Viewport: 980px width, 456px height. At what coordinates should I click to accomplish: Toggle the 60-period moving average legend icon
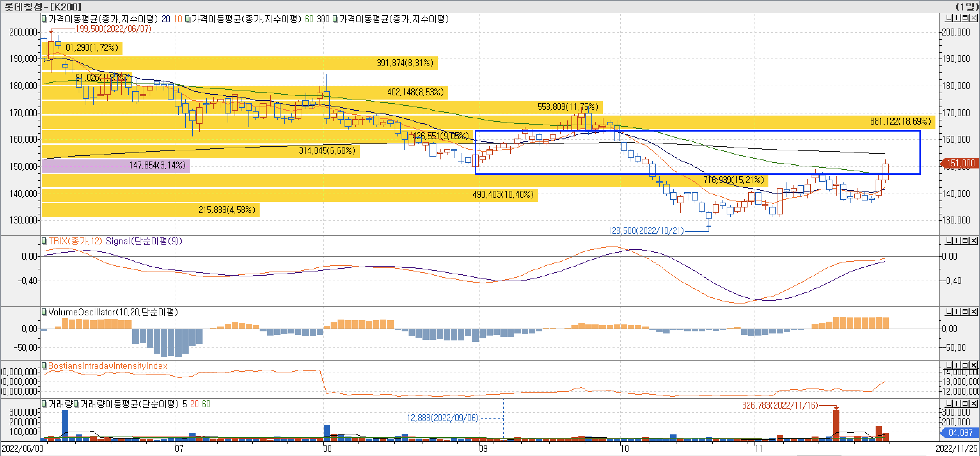(x=188, y=18)
